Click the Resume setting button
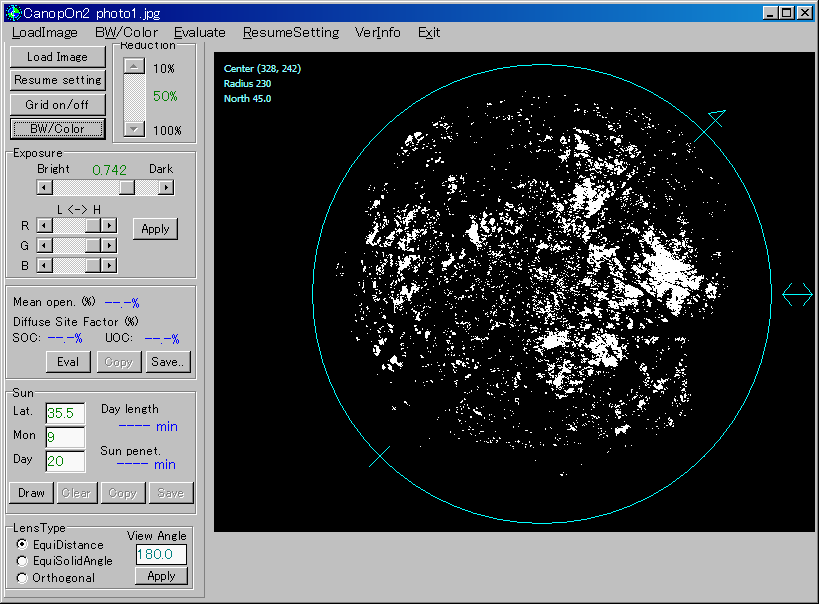The height and width of the screenshot is (604, 819). pos(57,80)
